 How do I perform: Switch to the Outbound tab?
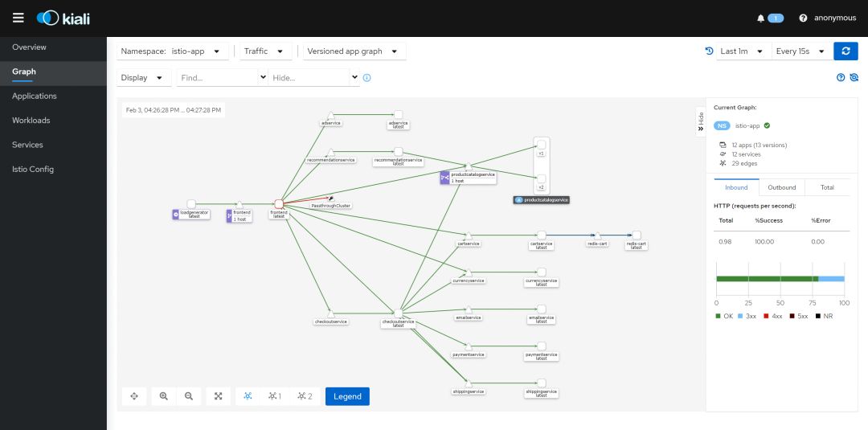tap(782, 187)
